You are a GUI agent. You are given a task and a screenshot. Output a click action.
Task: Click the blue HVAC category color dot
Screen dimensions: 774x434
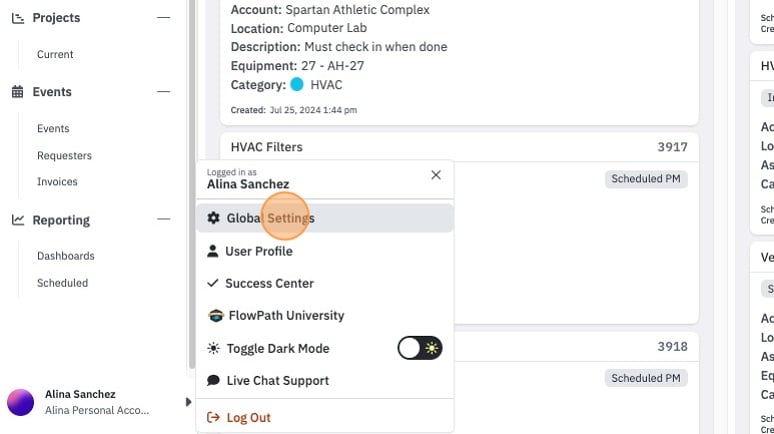click(x=297, y=84)
